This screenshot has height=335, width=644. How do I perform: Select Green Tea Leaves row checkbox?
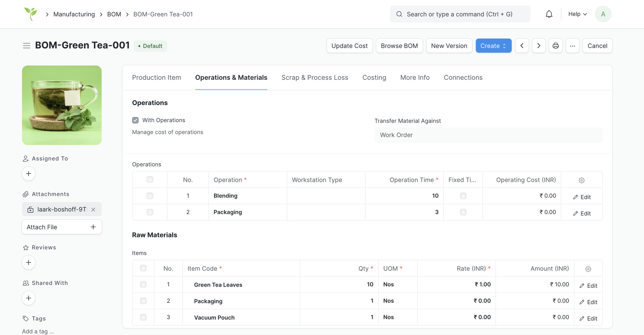[x=143, y=284]
